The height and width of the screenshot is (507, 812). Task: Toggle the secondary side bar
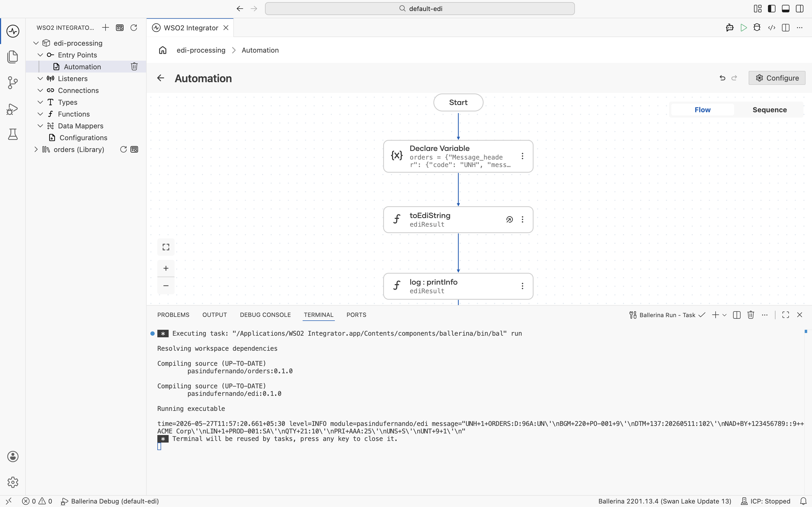tap(800, 9)
